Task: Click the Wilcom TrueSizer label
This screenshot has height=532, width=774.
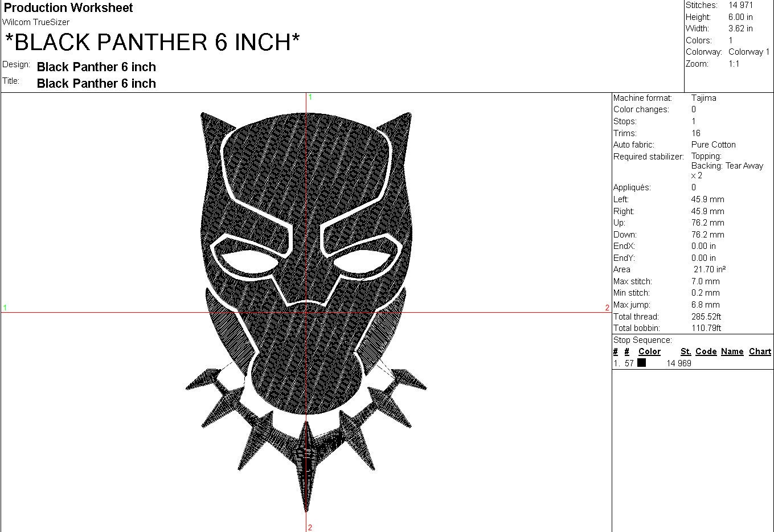Action: [x=36, y=22]
